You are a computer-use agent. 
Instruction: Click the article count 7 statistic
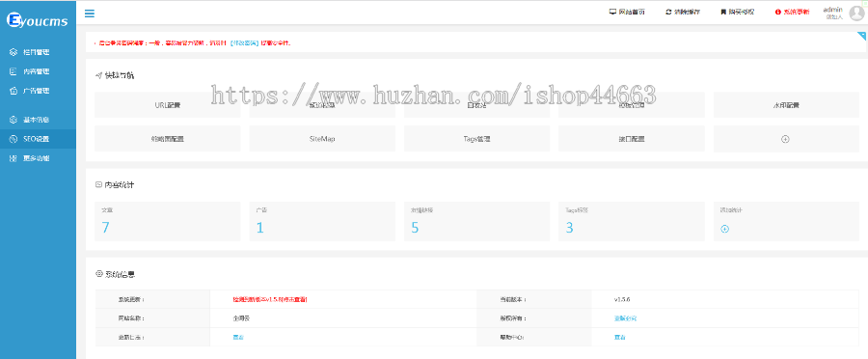[105, 228]
